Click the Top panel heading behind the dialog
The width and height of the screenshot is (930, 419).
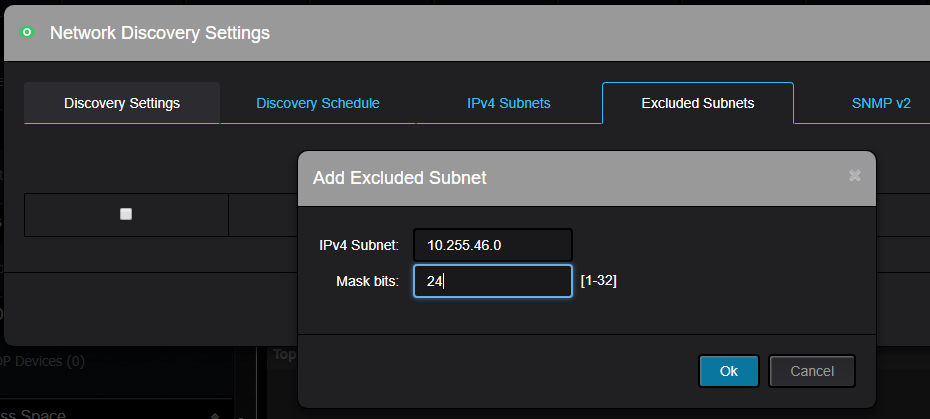(285, 355)
